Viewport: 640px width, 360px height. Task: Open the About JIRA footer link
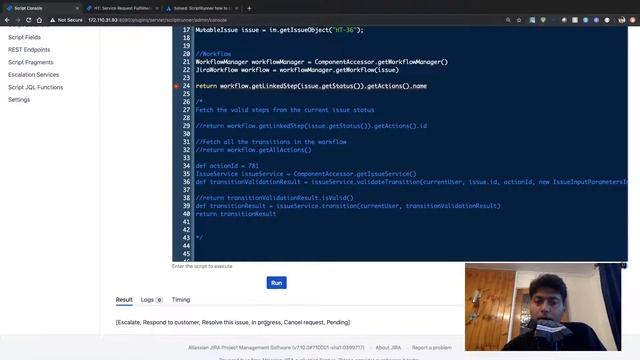pyautogui.click(x=388, y=348)
